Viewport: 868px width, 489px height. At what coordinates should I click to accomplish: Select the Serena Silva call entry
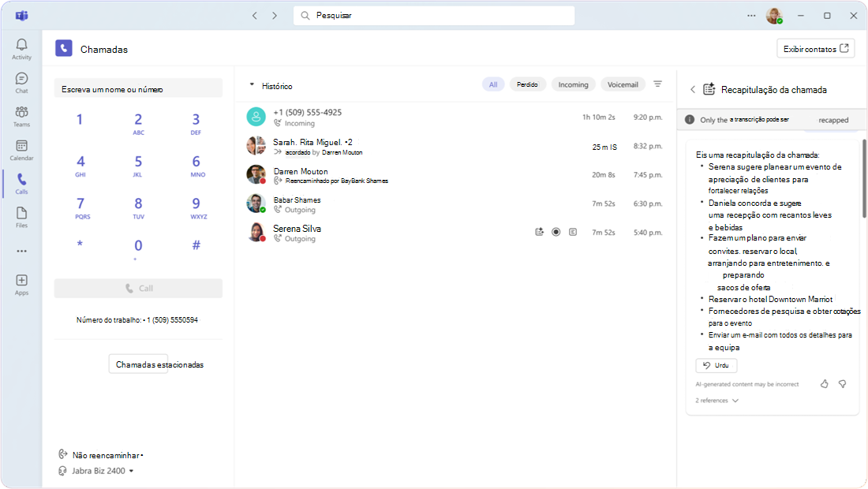pyautogui.click(x=455, y=233)
